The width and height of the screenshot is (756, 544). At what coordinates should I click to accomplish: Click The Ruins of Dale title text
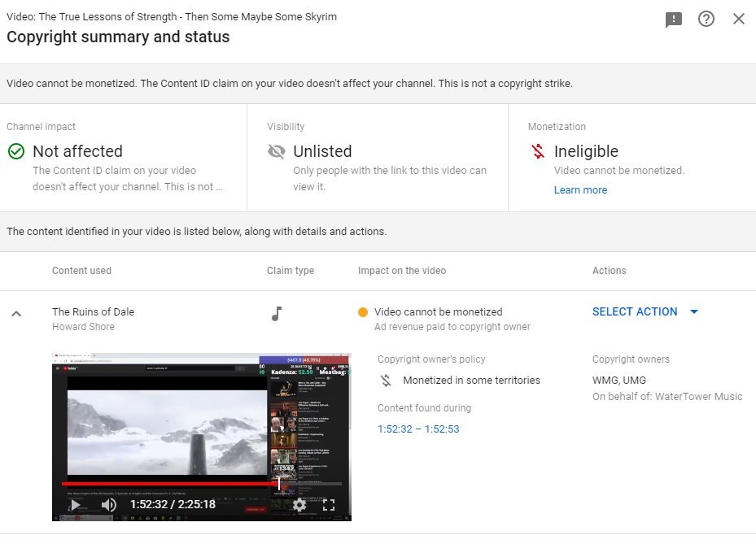pyautogui.click(x=93, y=311)
